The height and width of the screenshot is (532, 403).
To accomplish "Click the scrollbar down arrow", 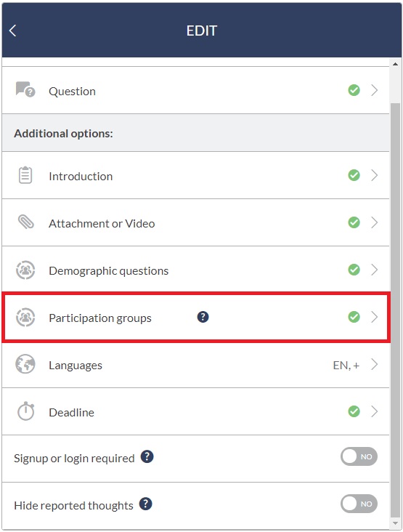I will 395,523.
